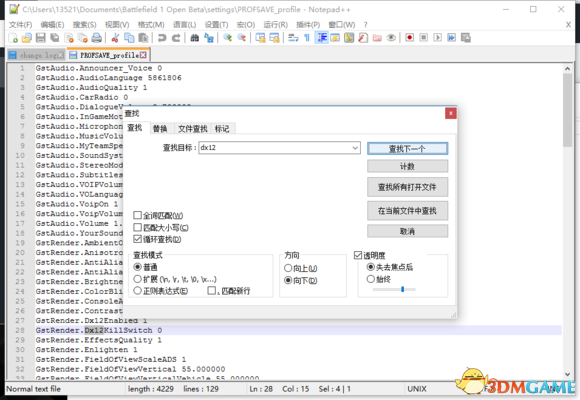Open the 编辑(E) menu
This screenshot has height=400, width=580.
[52, 25]
